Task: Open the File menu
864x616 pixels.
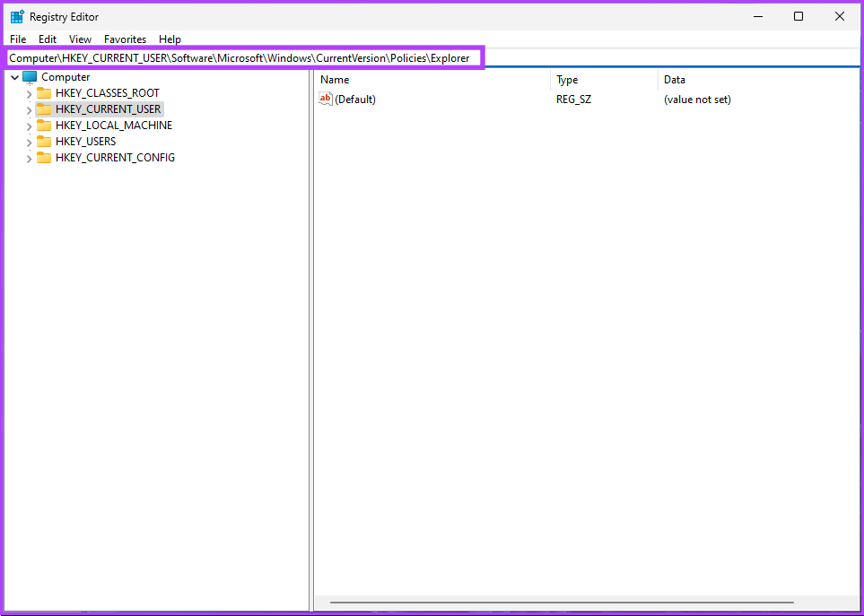Action: tap(18, 39)
